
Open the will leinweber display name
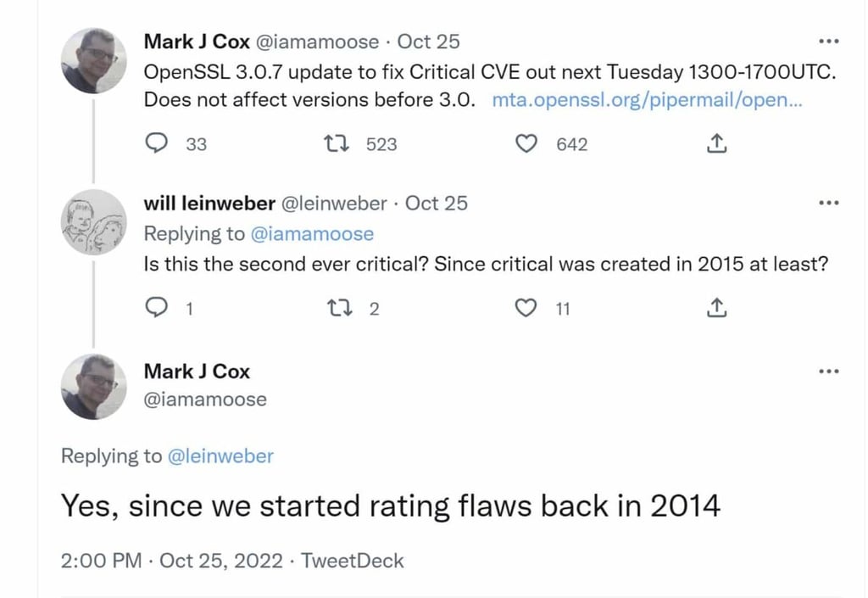click(209, 204)
